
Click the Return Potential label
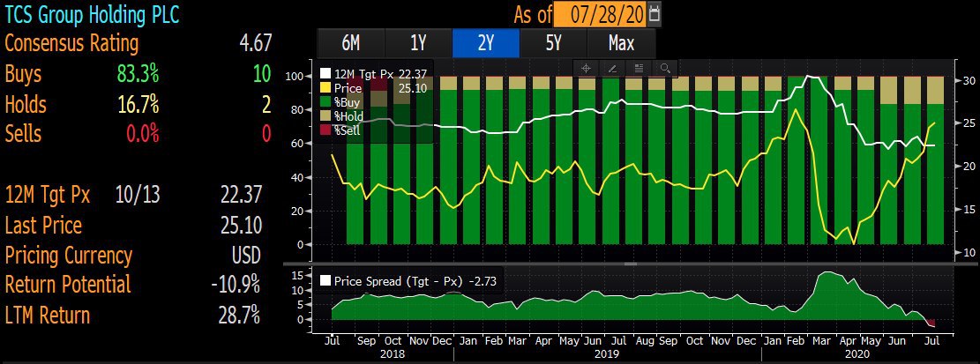[x=68, y=285]
